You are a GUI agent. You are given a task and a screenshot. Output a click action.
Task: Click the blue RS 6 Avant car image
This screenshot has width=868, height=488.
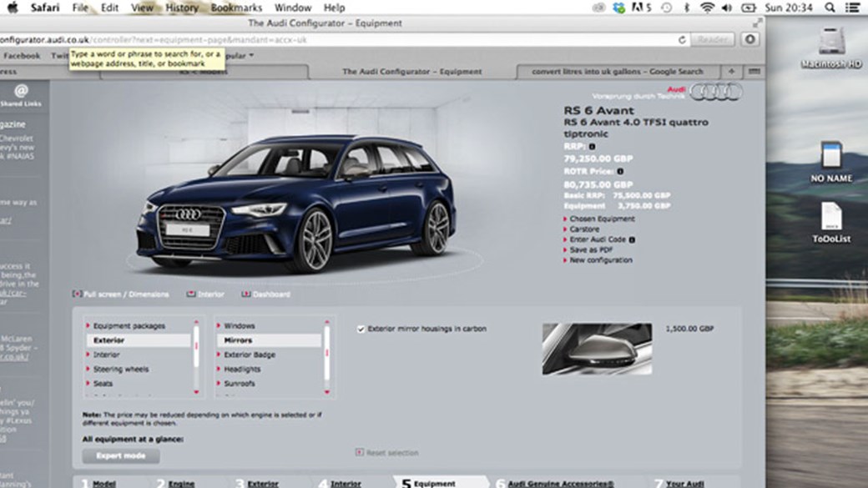pos(295,204)
